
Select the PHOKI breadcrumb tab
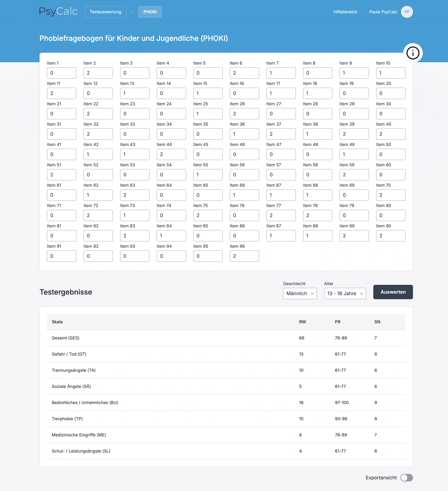tap(150, 12)
